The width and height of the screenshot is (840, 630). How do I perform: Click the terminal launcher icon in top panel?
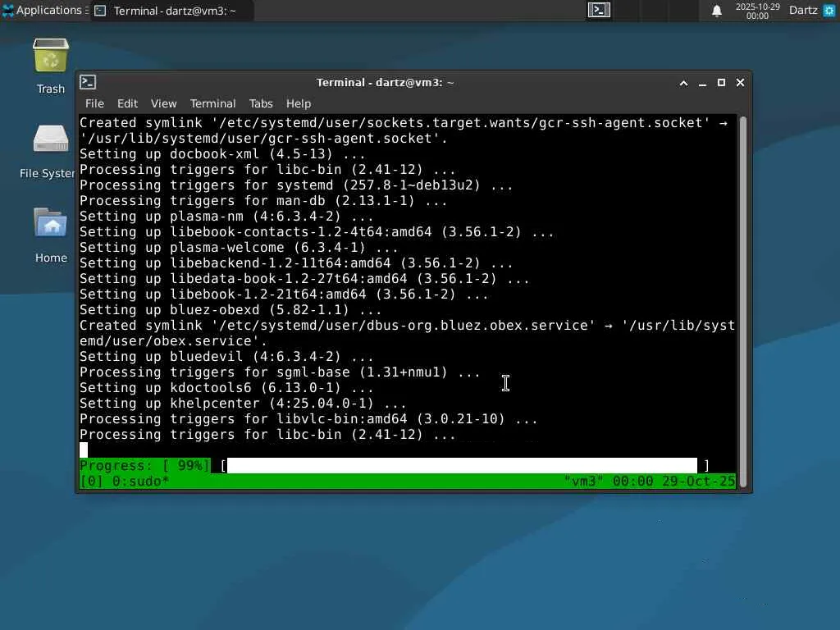599,10
